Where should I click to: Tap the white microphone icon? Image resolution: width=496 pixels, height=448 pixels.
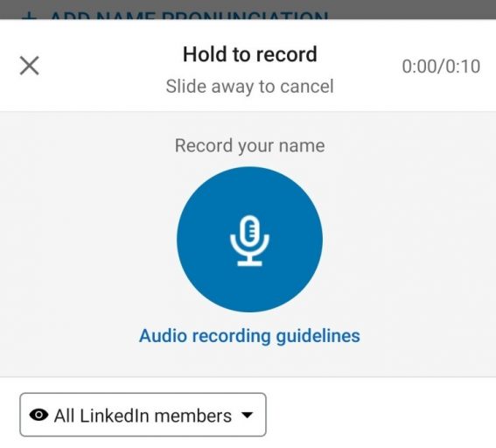click(249, 241)
